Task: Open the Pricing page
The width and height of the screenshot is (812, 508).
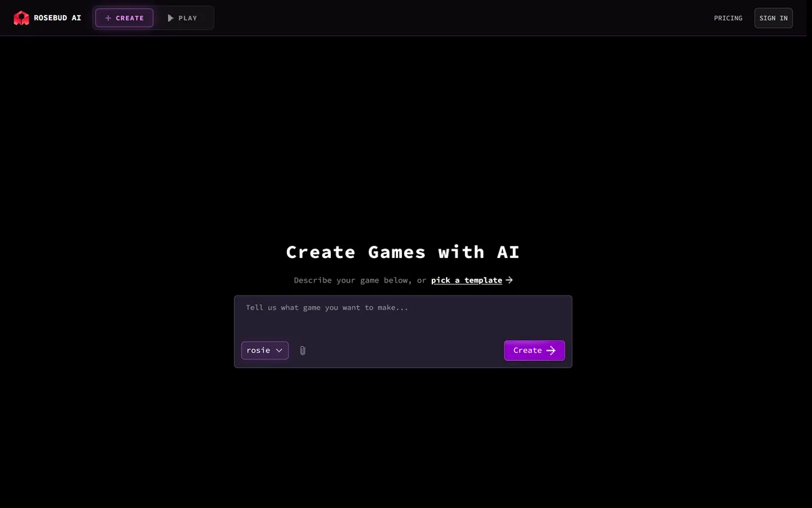Action: (x=728, y=18)
